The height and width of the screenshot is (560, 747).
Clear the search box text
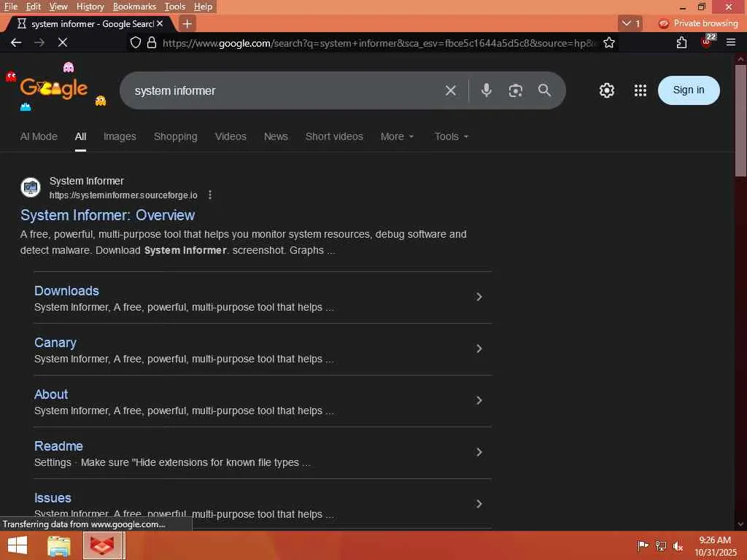coord(451,90)
